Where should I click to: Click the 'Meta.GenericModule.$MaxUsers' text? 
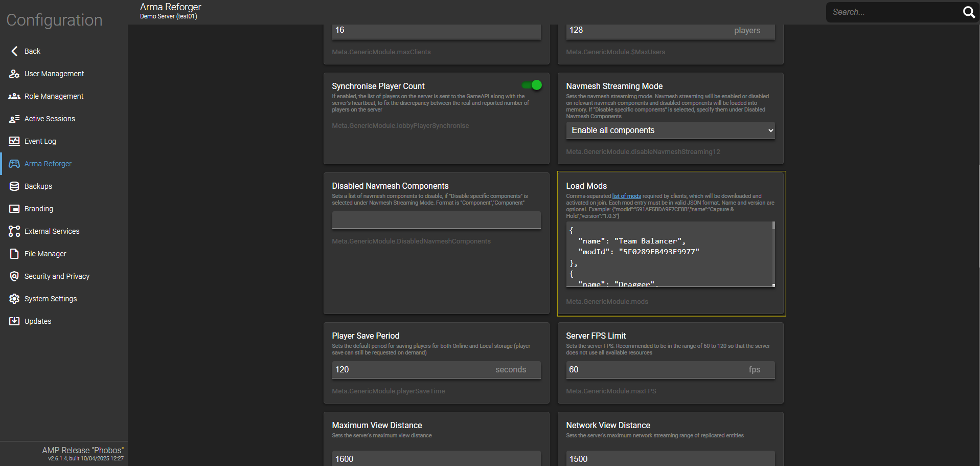tap(616, 52)
